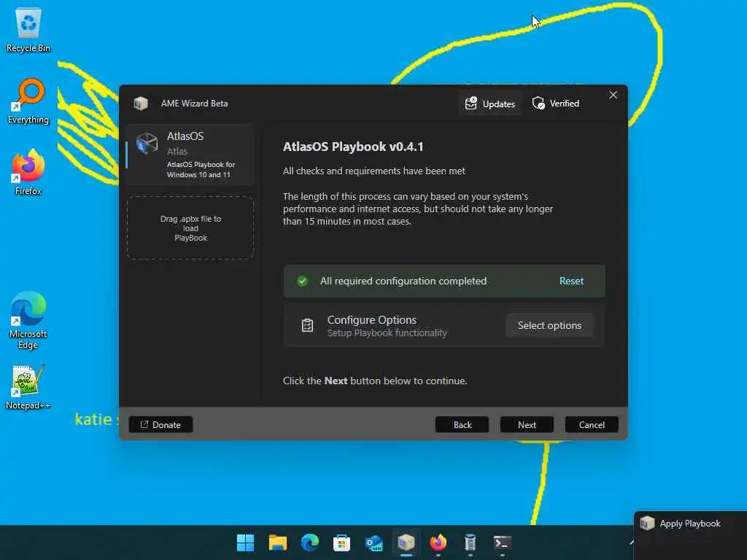Cancel the playbook wizard

[592, 425]
